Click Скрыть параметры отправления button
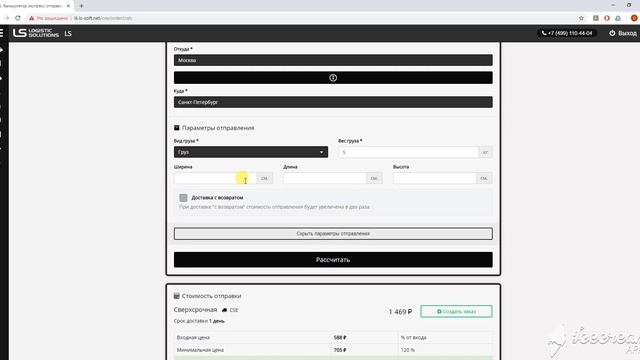Screen dimensions: 640x360 click(333, 234)
